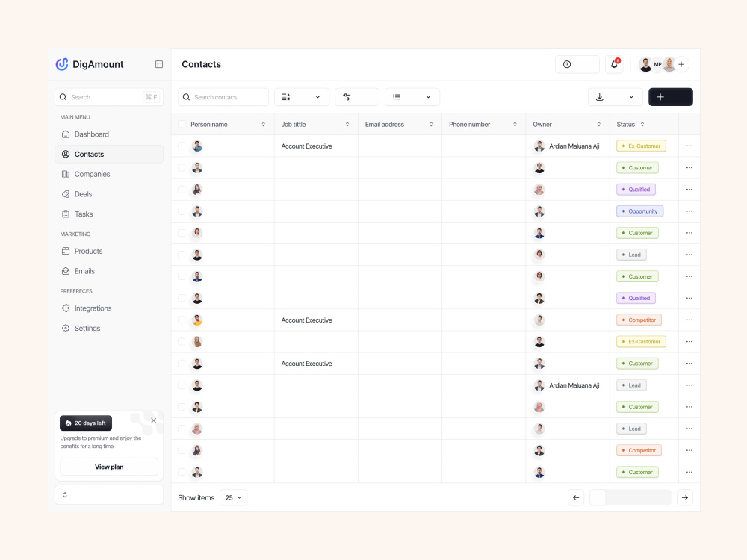Click the Companies building icon
The image size is (747, 560).
click(66, 174)
